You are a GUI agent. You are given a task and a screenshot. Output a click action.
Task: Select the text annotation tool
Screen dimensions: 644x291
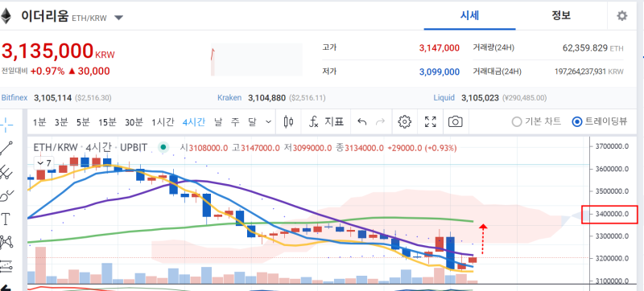pyautogui.click(x=6, y=219)
